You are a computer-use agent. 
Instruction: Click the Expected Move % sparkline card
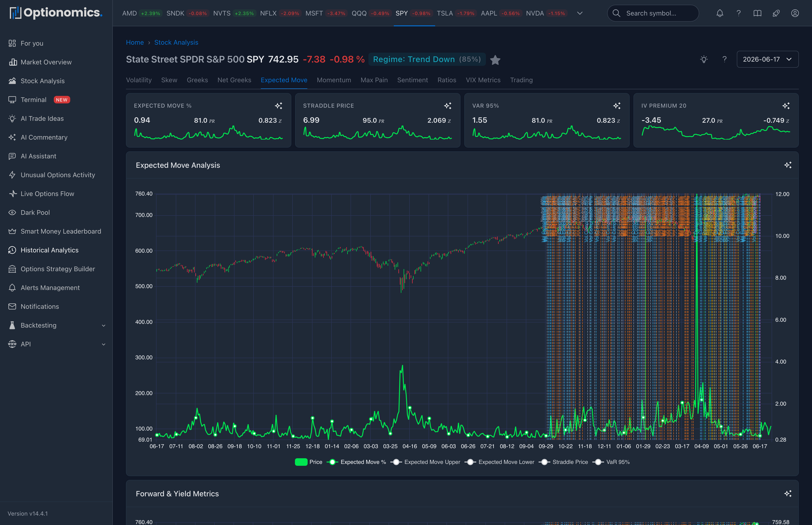click(209, 120)
